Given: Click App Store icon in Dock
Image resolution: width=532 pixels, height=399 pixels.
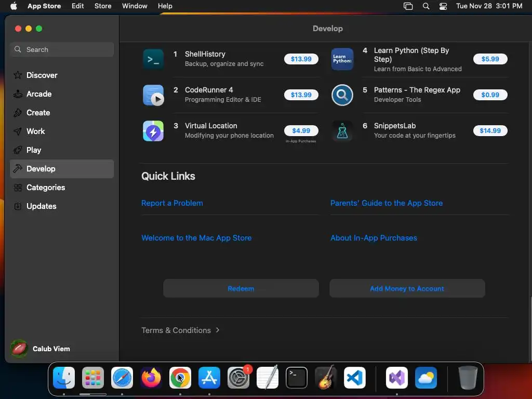Looking at the screenshot, I should tap(209, 378).
